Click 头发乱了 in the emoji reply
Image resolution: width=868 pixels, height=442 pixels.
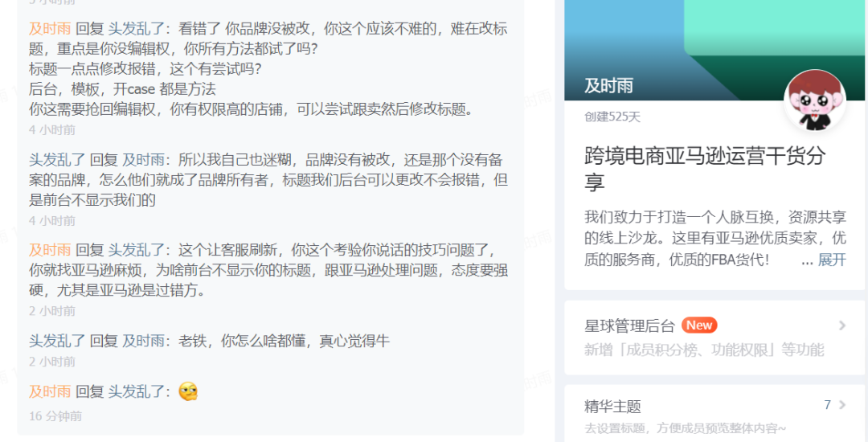136,391
